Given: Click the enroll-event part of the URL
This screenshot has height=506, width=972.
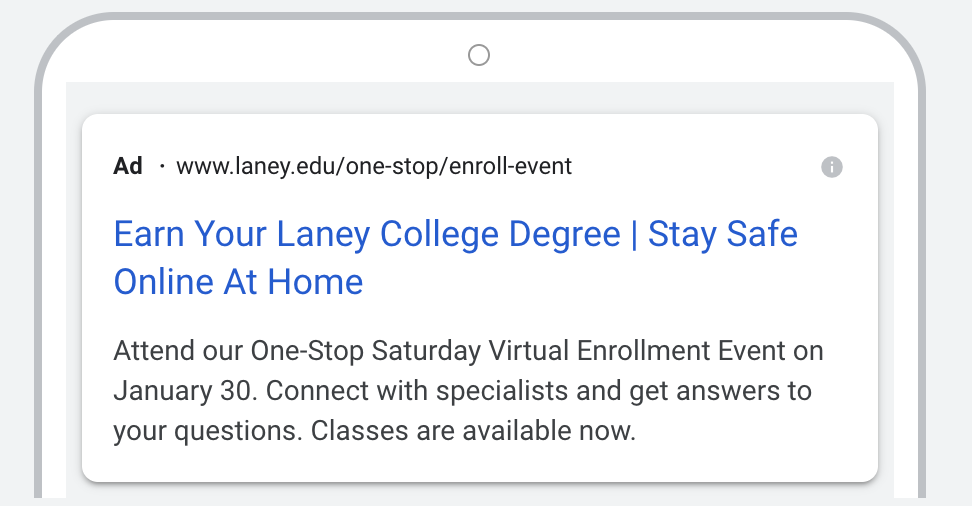Looking at the screenshot, I should (x=510, y=166).
